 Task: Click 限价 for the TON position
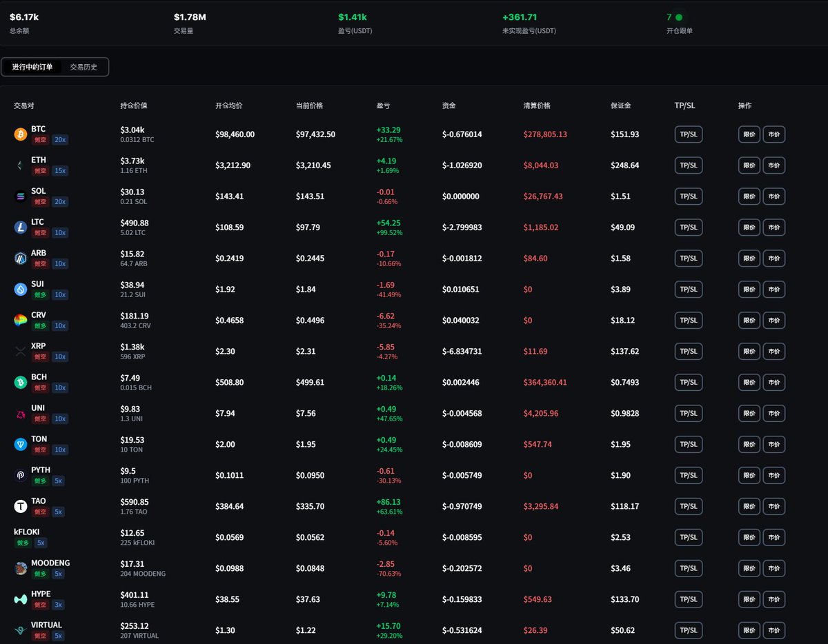pos(749,445)
